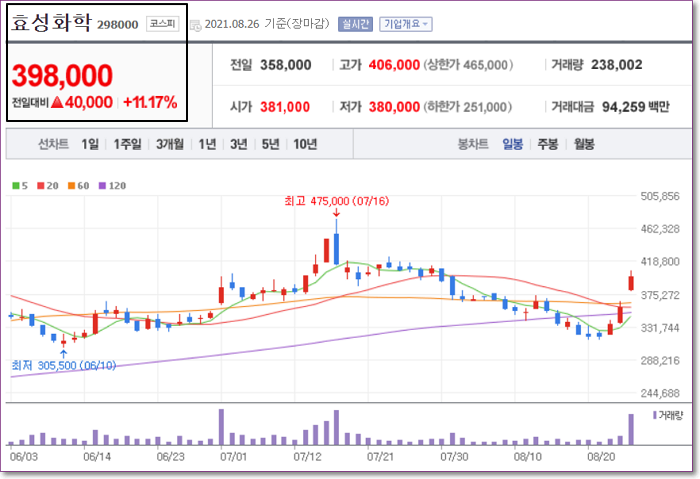Screen dimensions: 700x479
Task: Click the change amount 40,000
Action: (89, 102)
